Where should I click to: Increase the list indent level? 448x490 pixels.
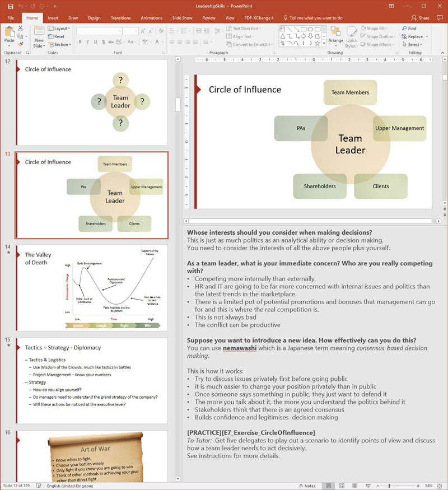(207, 31)
